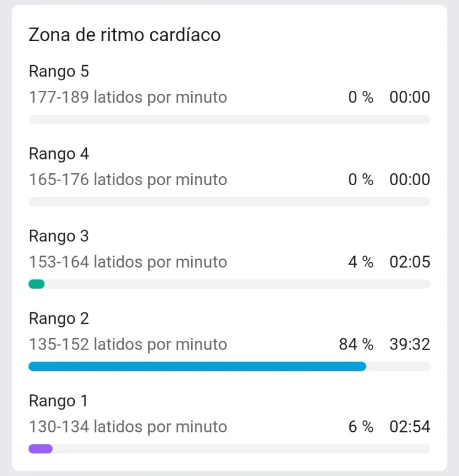459x476 pixels.
Task: Select the Rango 1 label
Action: coord(58,401)
